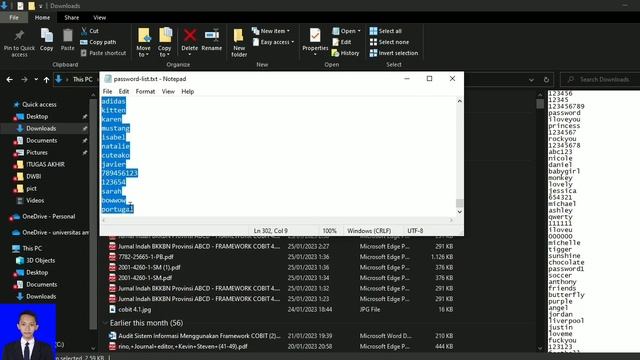Select file 7782-25665-1-PB.pdf
The width and height of the screenshot is (640, 360).
pos(146,257)
